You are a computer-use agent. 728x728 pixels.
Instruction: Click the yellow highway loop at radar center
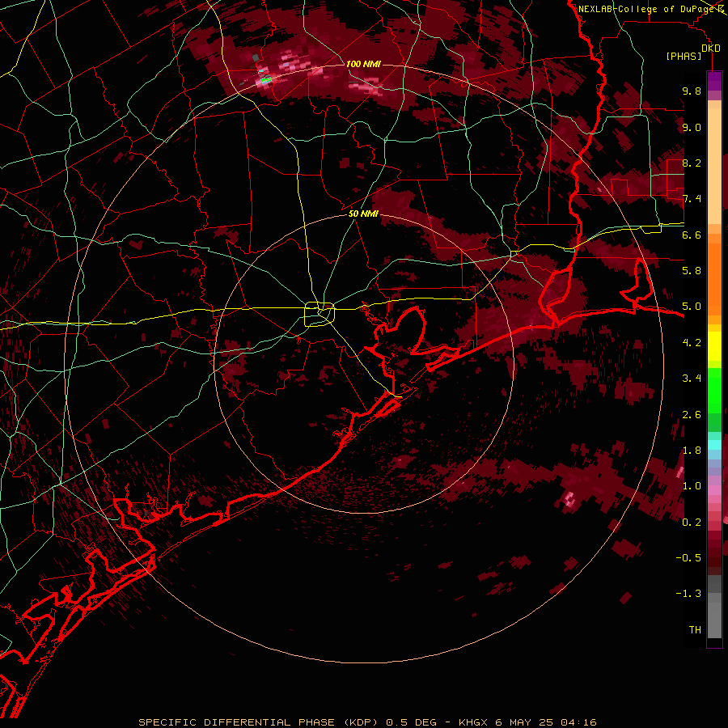point(320,314)
